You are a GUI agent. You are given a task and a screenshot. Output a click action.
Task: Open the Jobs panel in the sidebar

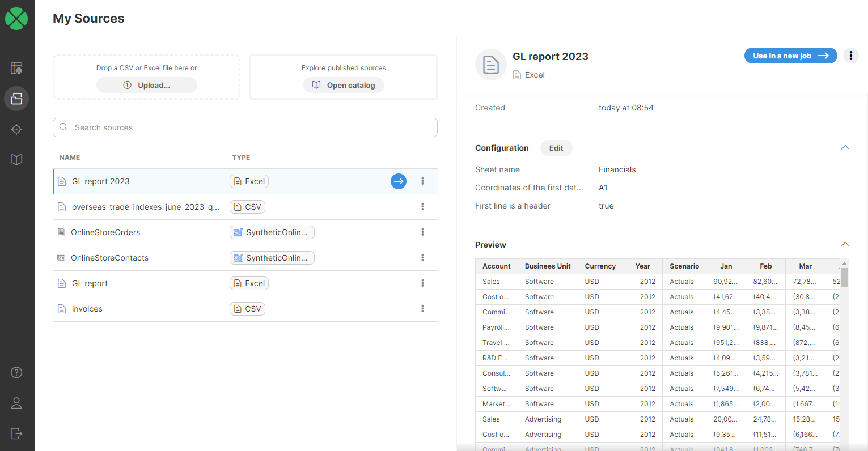pos(16,67)
